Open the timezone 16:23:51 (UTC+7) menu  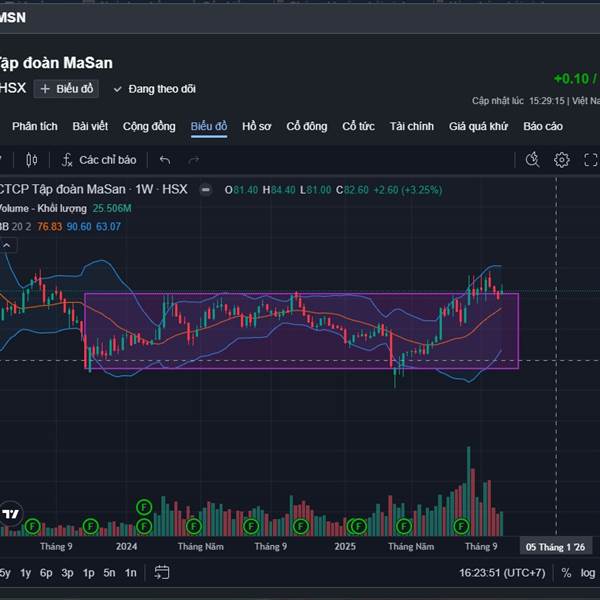(502, 573)
